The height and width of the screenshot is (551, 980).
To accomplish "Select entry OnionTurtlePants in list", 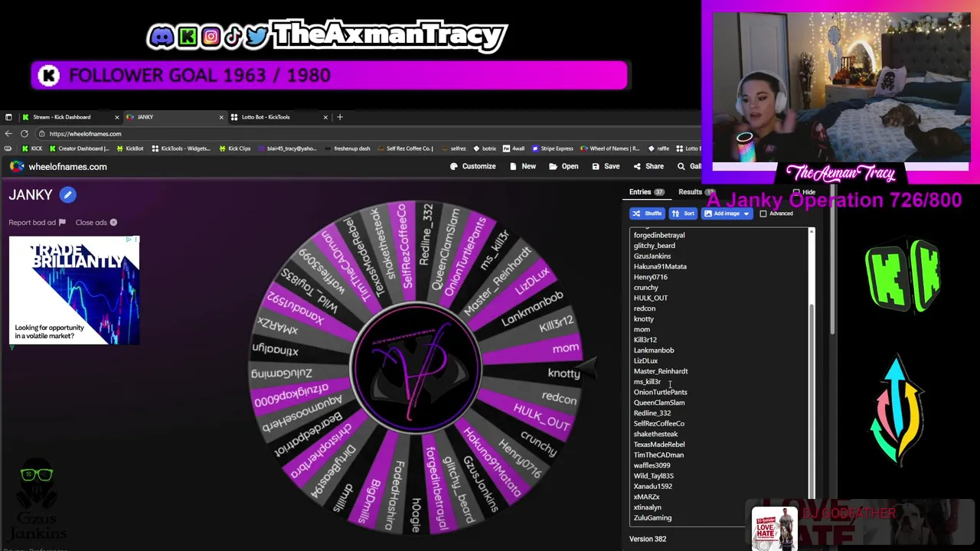I will [x=660, y=392].
